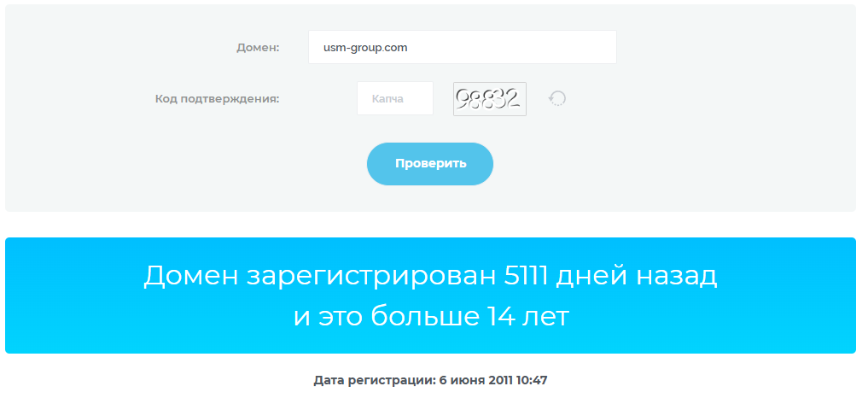Focus the Капча code input field
This screenshot has height=398, width=868.
(x=395, y=99)
